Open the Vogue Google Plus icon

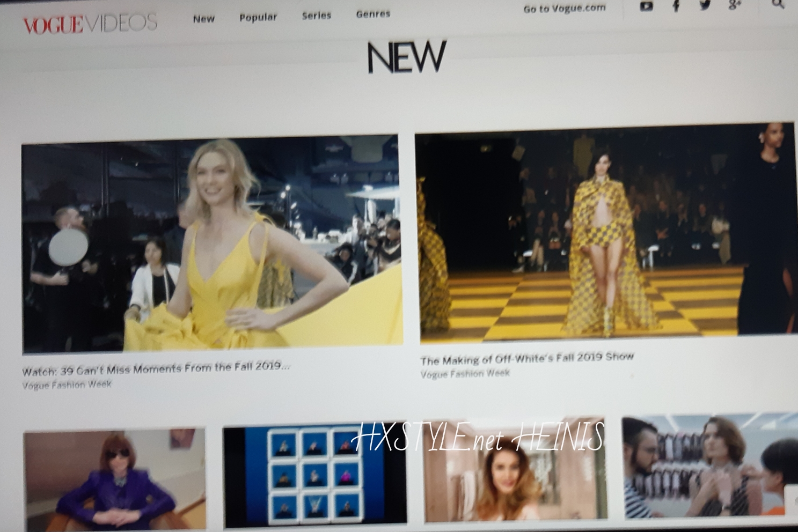[735, 5]
